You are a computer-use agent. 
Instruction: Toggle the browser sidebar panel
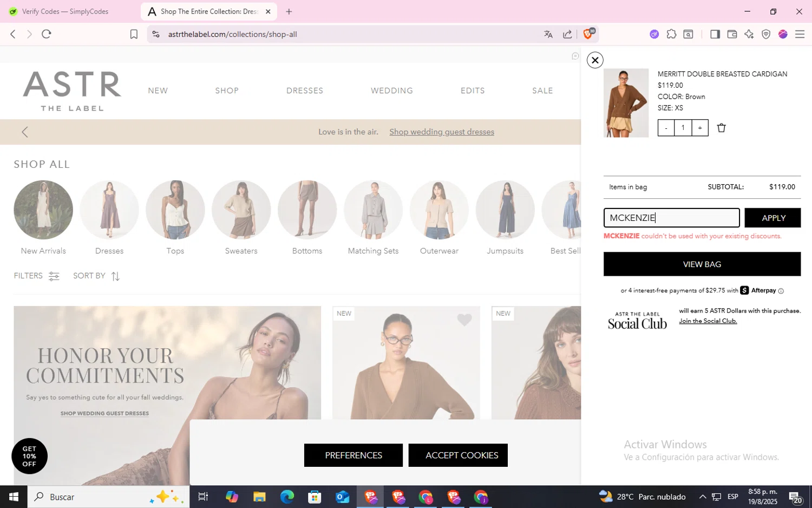(x=715, y=34)
